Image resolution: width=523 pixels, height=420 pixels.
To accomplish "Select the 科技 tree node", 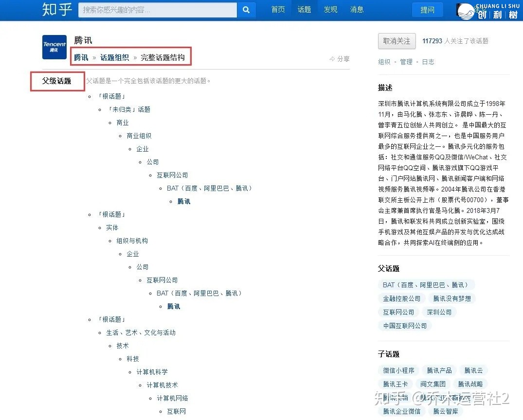I will click(132, 359).
